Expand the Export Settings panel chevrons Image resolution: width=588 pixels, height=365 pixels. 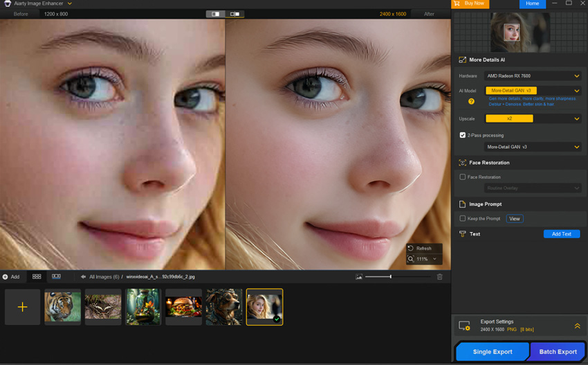coord(577,326)
